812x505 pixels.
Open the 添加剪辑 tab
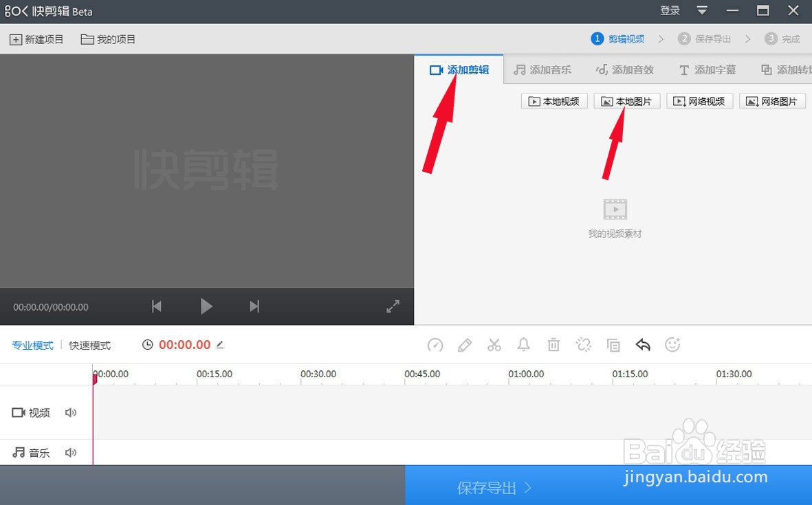tap(459, 70)
